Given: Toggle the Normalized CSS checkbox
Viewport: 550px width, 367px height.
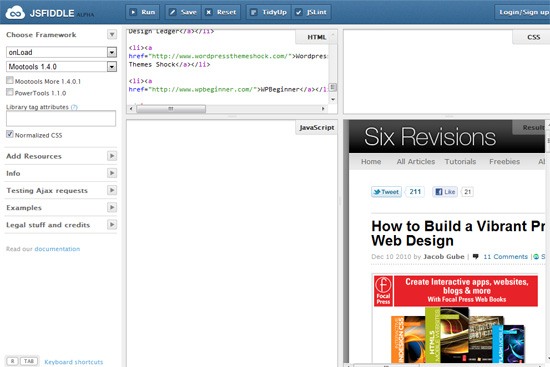Looking at the screenshot, I should pyautogui.click(x=10, y=134).
